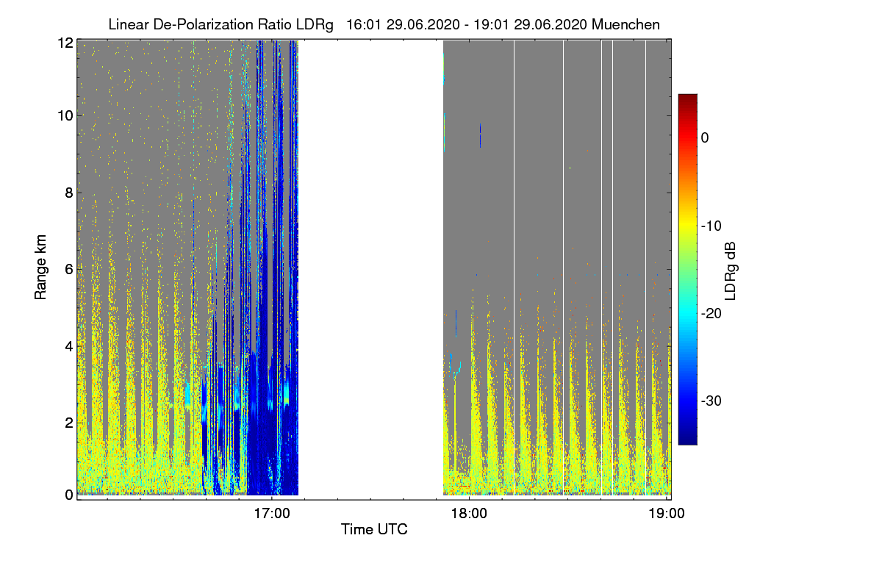Click the 18:00 time tick label
This screenshot has width=882, height=588.
[x=469, y=513]
